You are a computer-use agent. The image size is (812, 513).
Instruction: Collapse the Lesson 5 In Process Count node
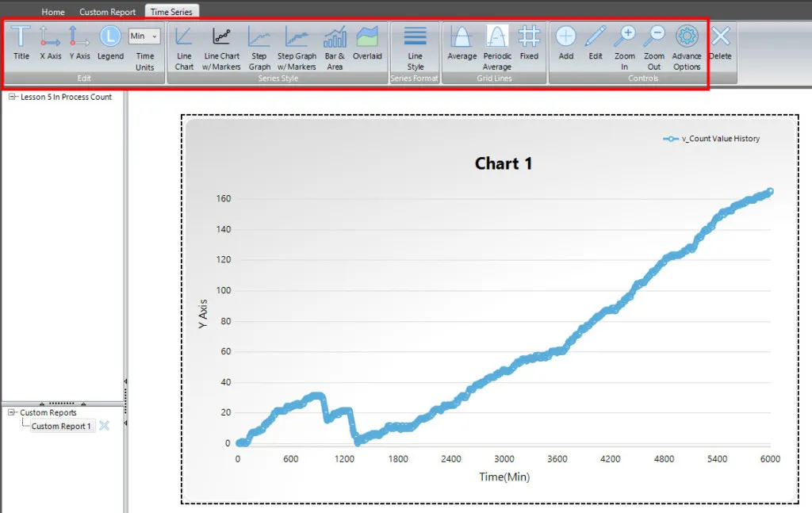tap(13, 97)
